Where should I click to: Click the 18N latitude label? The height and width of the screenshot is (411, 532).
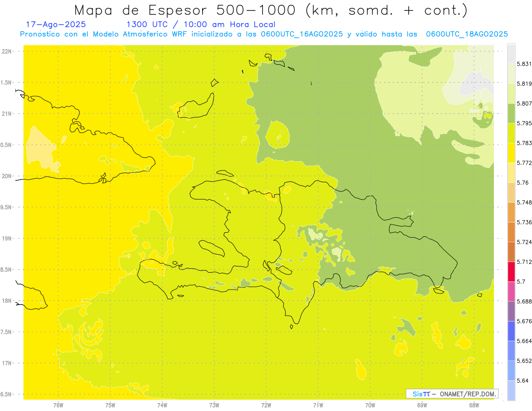(8, 301)
